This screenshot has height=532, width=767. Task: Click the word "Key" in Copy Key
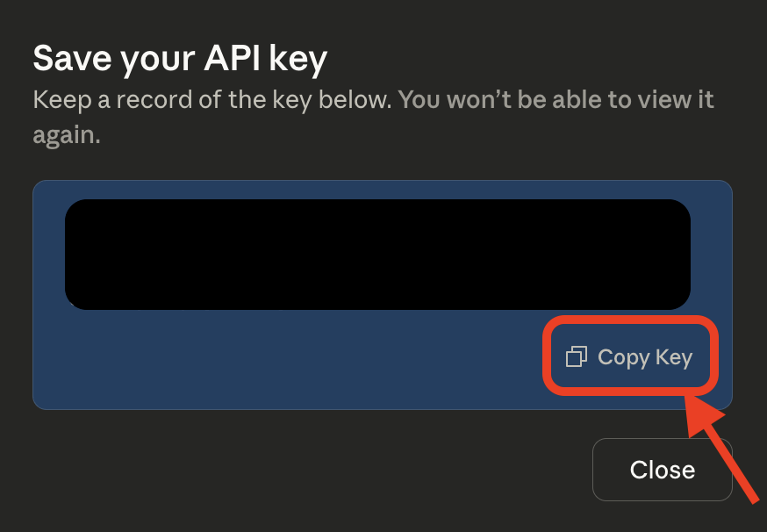[674, 357]
